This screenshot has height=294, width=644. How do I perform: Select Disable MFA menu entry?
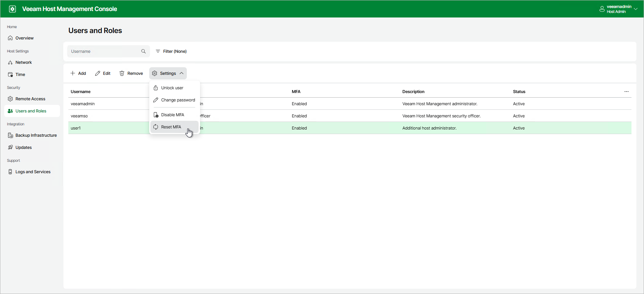pos(174,115)
